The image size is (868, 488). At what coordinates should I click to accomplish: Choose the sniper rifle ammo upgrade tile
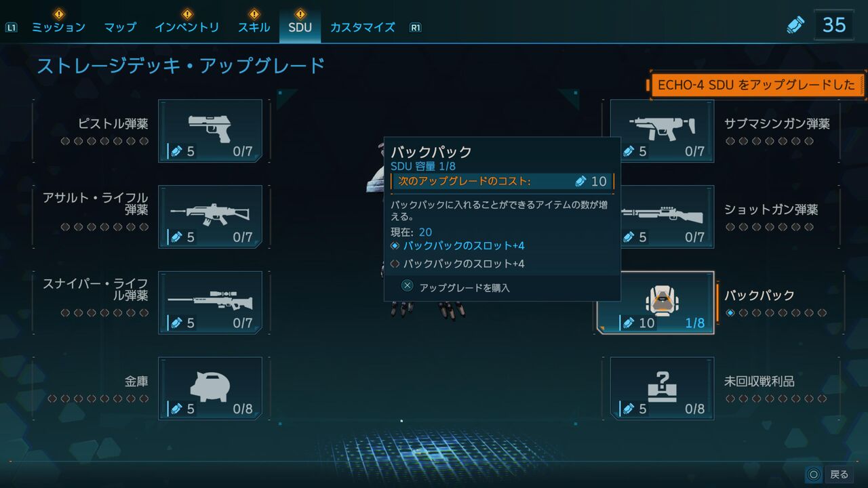click(x=210, y=303)
